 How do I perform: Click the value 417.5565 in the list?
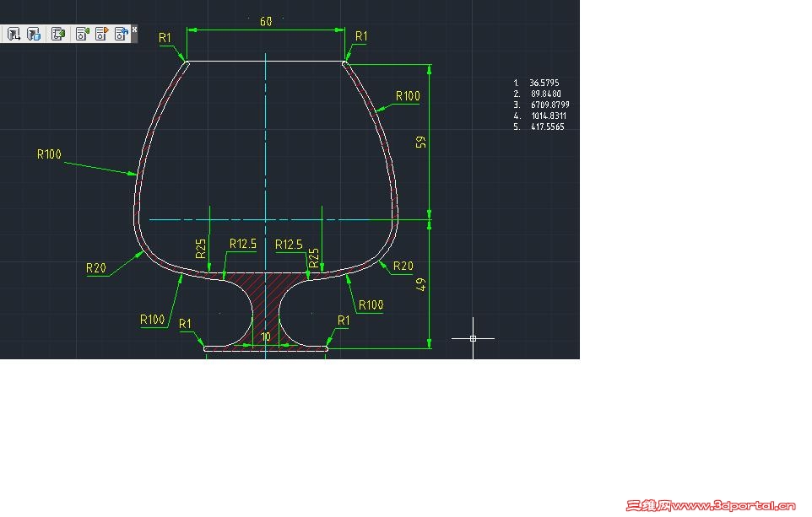[547, 127]
